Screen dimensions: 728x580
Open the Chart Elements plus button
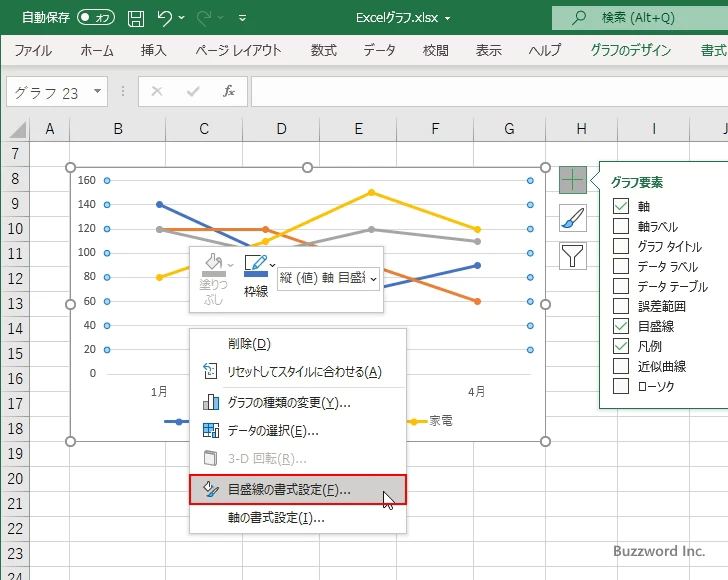(572, 180)
